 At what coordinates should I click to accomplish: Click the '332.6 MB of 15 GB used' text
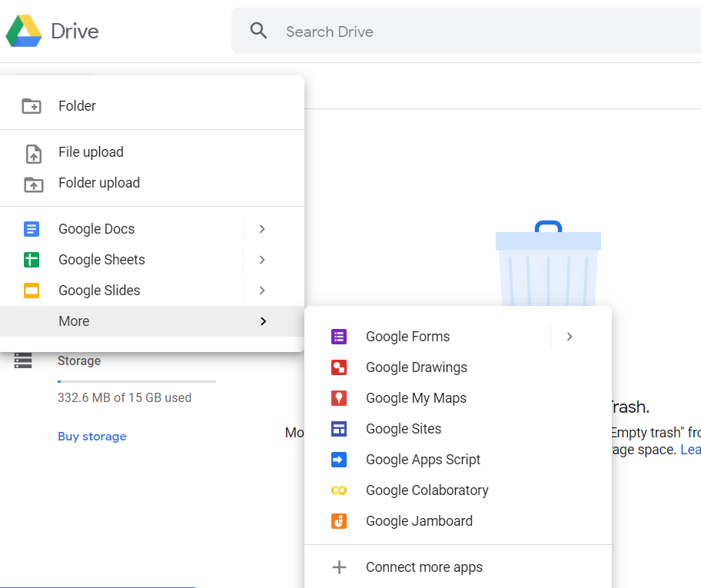point(125,397)
